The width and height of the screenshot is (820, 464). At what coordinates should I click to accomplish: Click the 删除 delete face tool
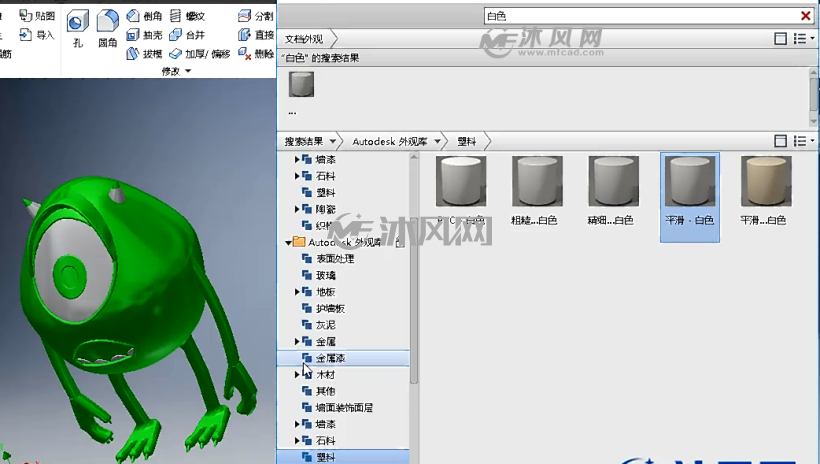256,53
